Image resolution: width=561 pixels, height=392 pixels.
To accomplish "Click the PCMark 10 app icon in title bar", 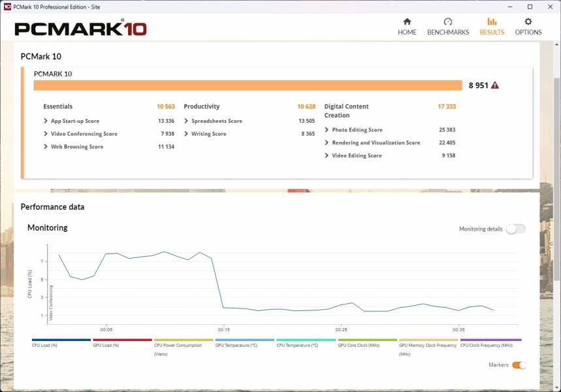I will [8, 7].
